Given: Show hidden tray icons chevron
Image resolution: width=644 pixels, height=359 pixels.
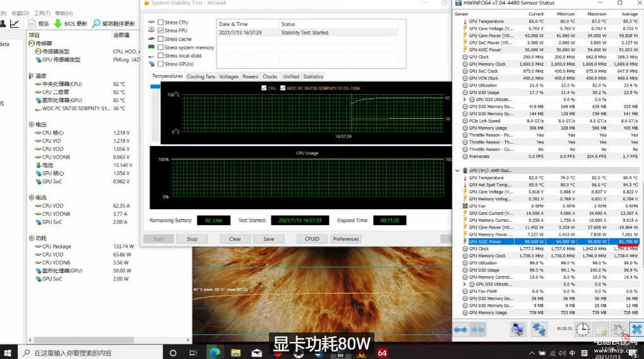Looking at the screenshot, I should [x=532, y=353].
